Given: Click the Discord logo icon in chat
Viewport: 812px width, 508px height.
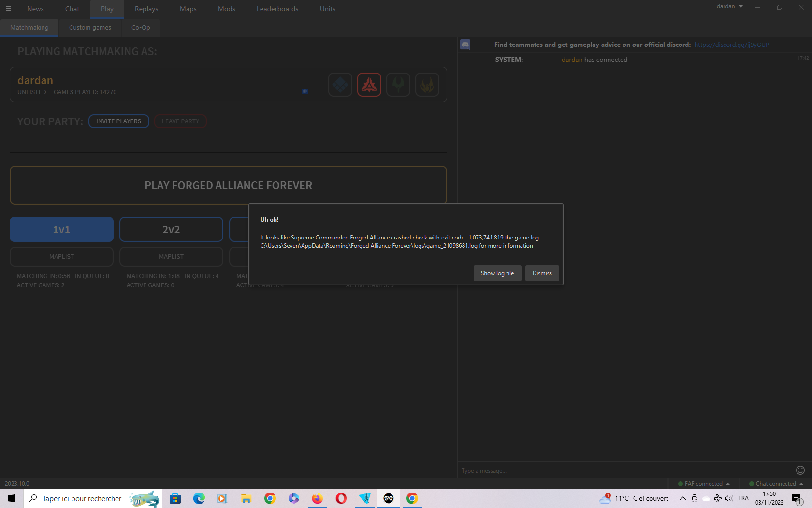Looking at the screenshot, I should click(465, 45).
